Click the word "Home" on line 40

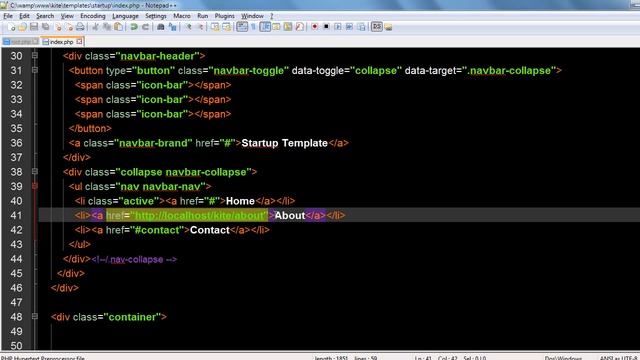240,201
